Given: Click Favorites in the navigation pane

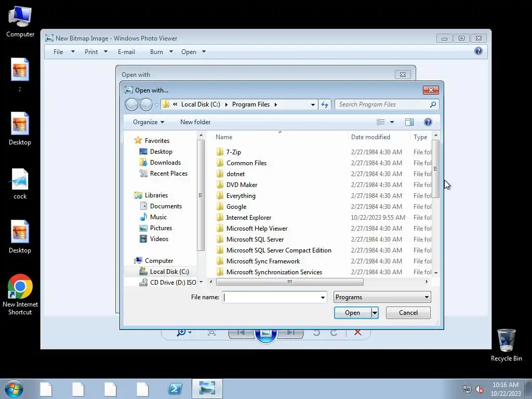Looking at the screenshot, I should click(157, 140).
